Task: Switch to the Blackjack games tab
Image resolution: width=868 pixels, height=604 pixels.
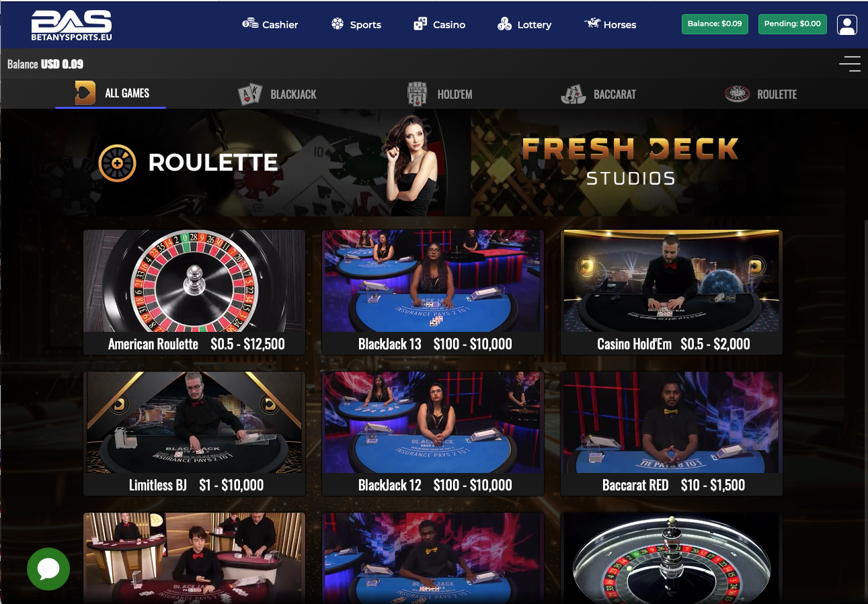Action: pyautogui.click(x=277, y=94)
